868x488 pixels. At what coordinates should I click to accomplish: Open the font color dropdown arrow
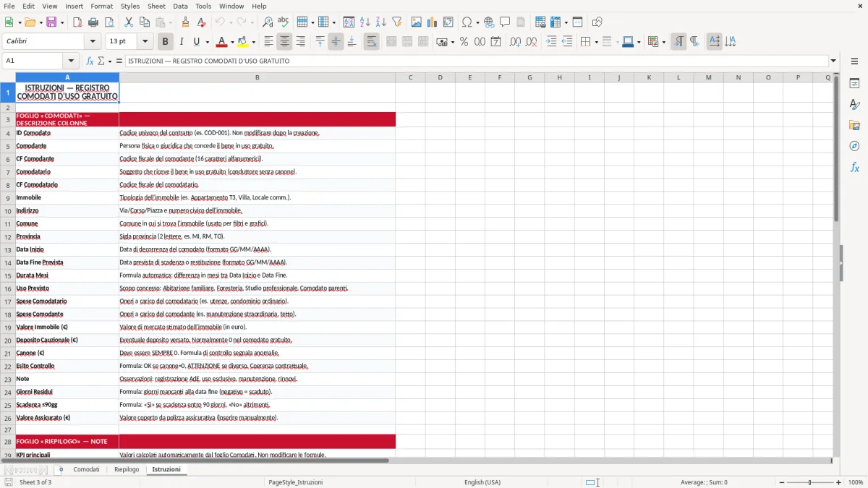(231, 42)
